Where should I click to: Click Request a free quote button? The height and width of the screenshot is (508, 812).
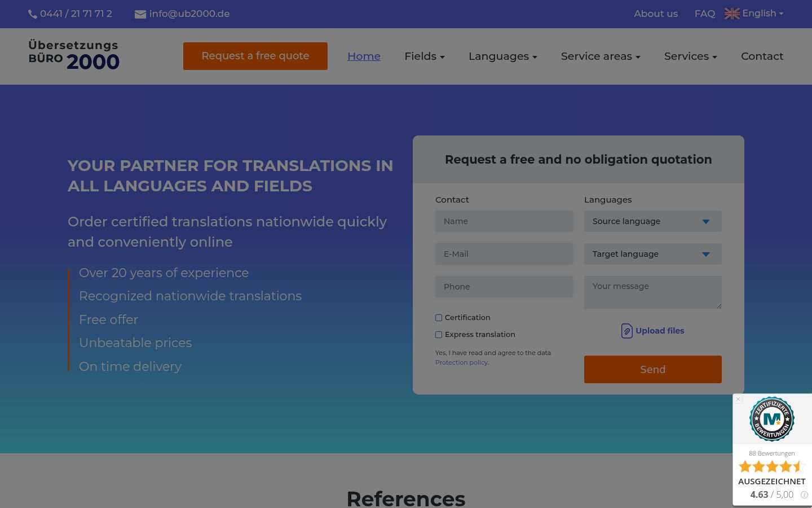coord(255,56)
